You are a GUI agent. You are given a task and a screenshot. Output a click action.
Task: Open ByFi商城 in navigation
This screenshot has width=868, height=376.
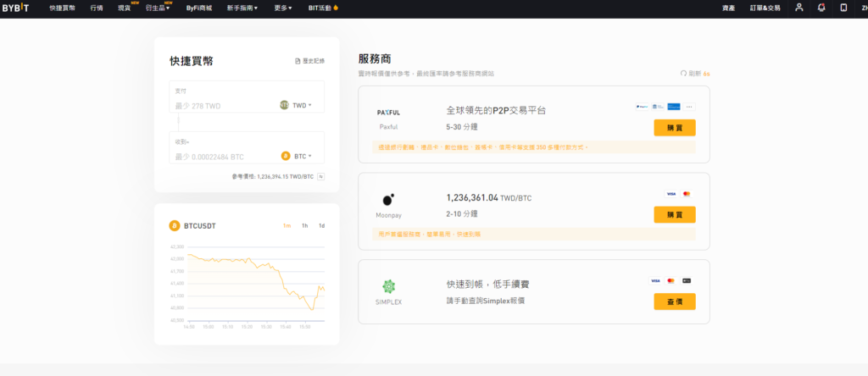(x=199, y=8)
